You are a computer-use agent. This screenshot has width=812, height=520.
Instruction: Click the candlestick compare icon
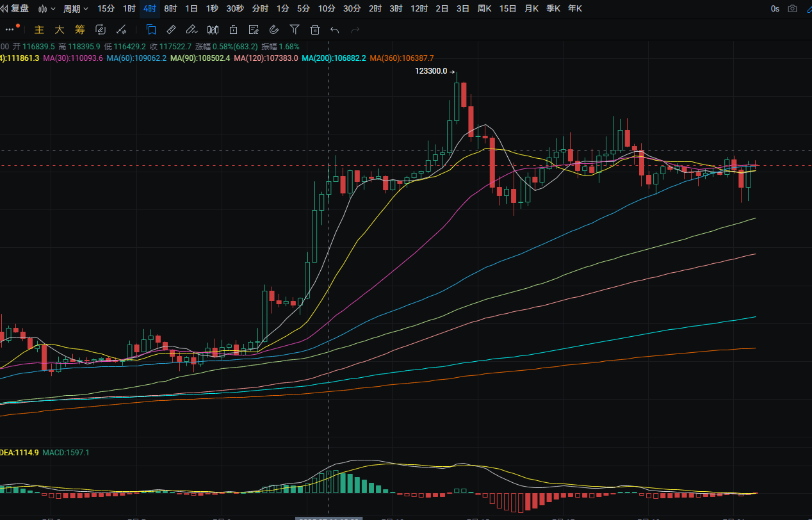coord(213,29)
